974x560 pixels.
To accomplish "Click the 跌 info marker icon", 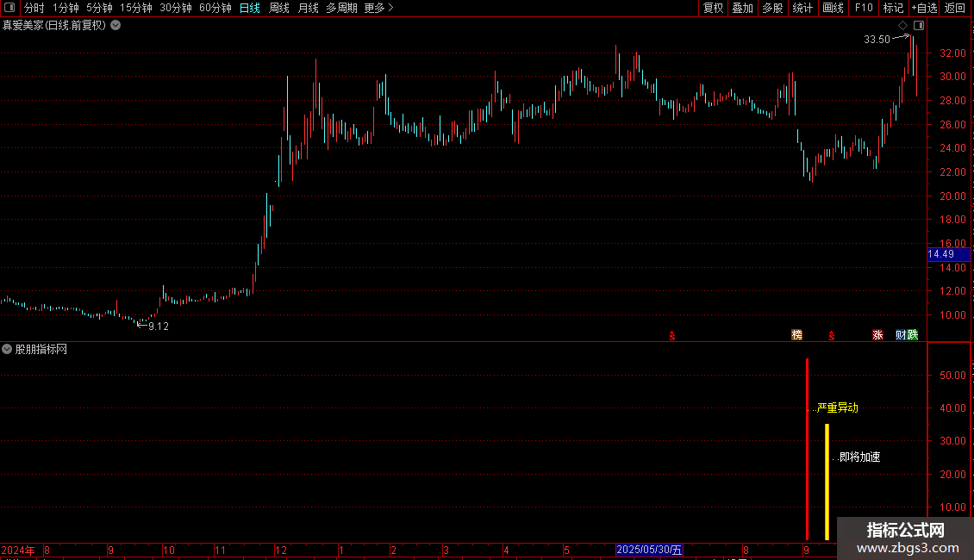I will 913,334.
